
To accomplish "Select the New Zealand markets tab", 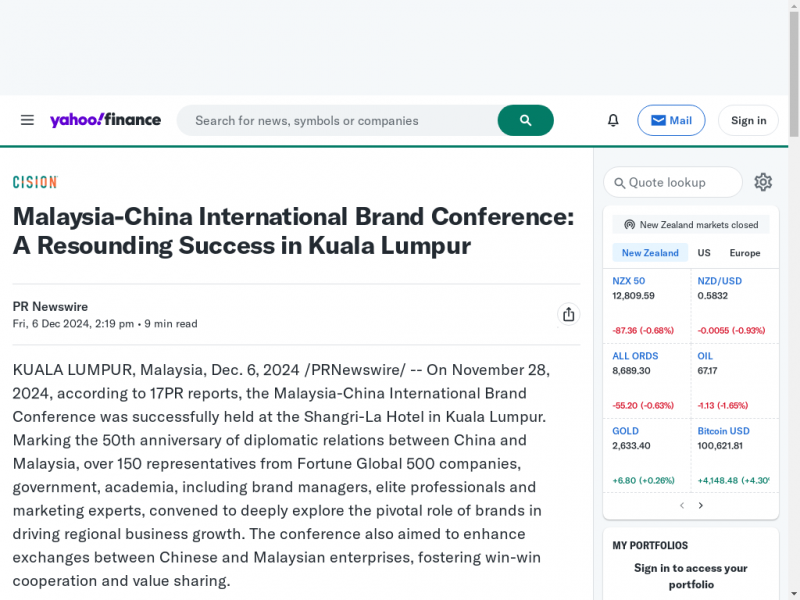I will click(x=650, y=253).
